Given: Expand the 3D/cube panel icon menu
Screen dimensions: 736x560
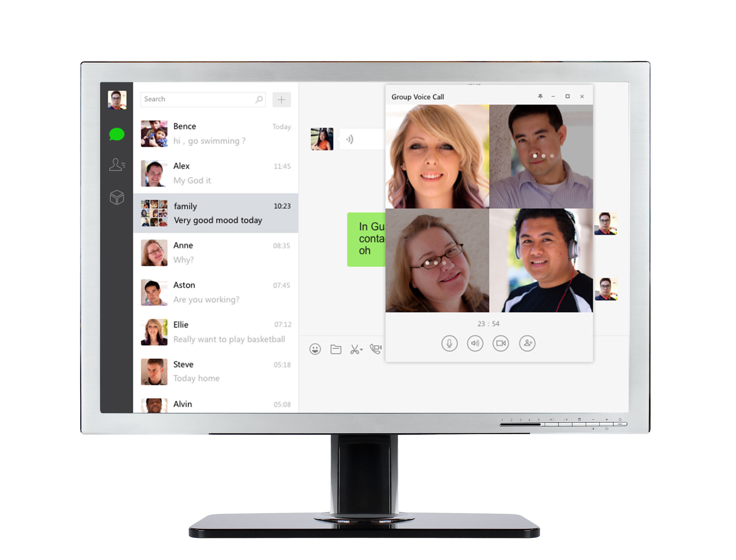Looking at the screenshot, I should click(x=116, y=197).
